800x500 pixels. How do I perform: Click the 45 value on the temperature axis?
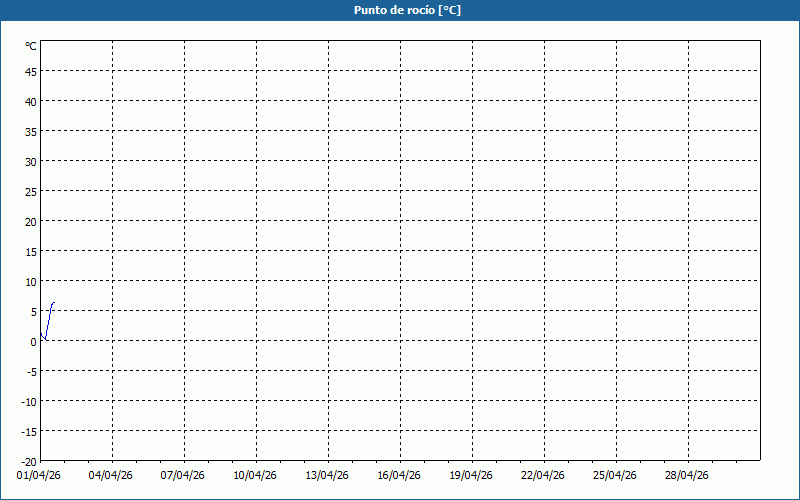pyautogui.click(x=31, y=71)
